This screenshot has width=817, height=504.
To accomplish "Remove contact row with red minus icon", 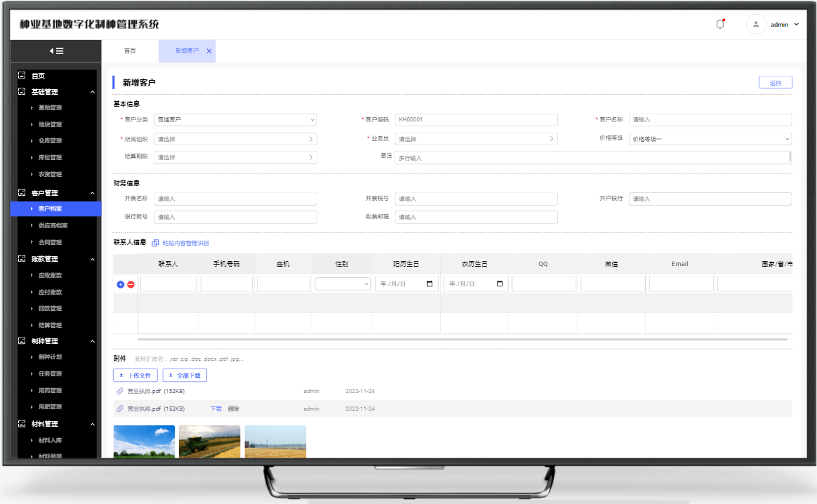I will pyautogui.click(x=131, y=284).
